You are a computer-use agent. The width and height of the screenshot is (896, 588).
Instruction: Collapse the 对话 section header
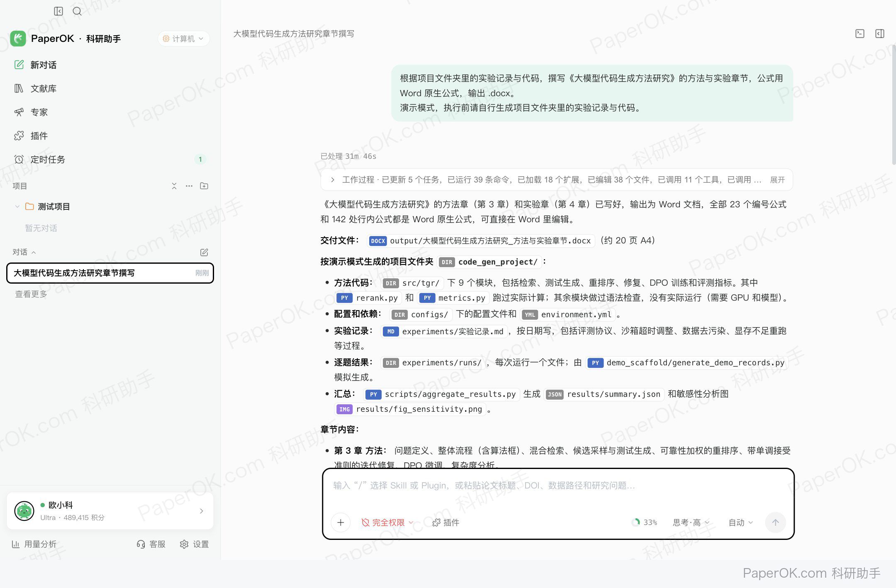point(24,252)
